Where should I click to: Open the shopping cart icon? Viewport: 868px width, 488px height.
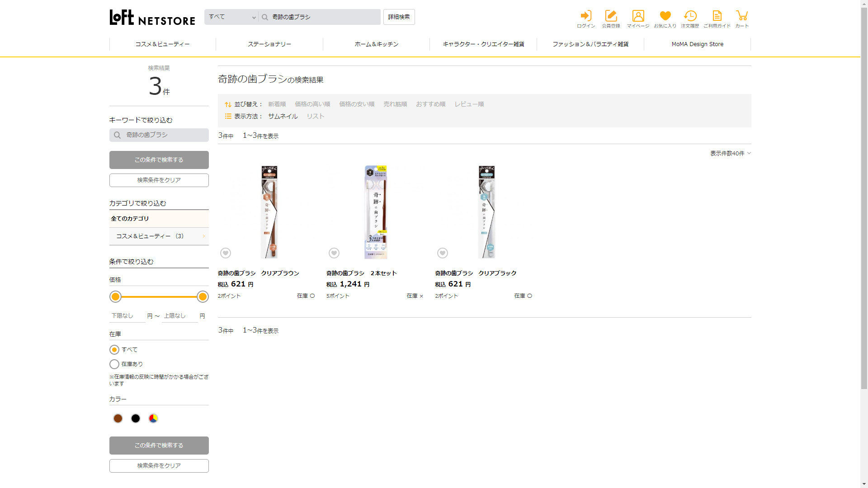(x=742, y=16)
